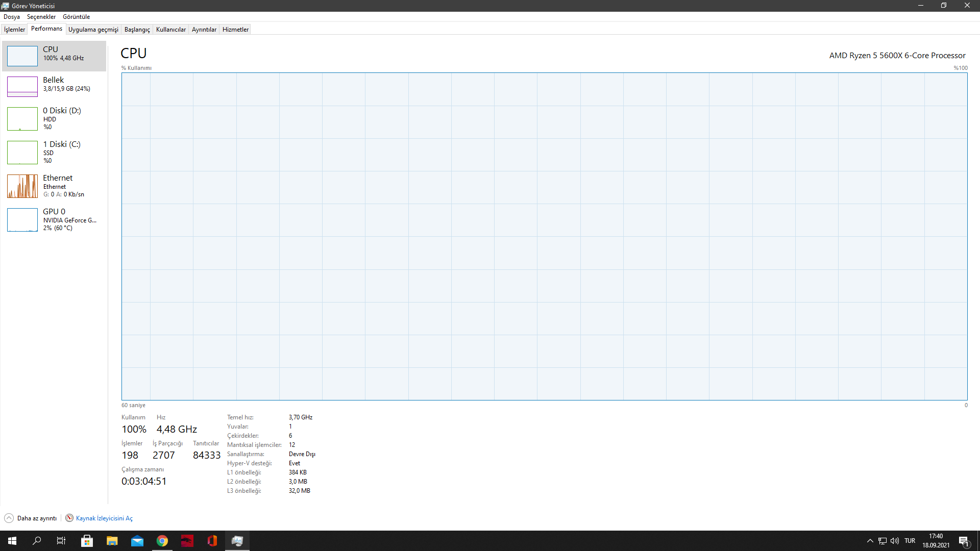The height and width of the screenshot is (551, 980).
Task: Click the 0:03:04:51 uptime value
Action: point(144,481)
